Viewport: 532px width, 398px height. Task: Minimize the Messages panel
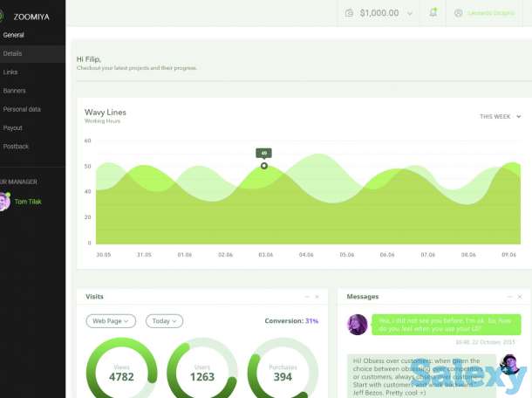pos(509,297)
